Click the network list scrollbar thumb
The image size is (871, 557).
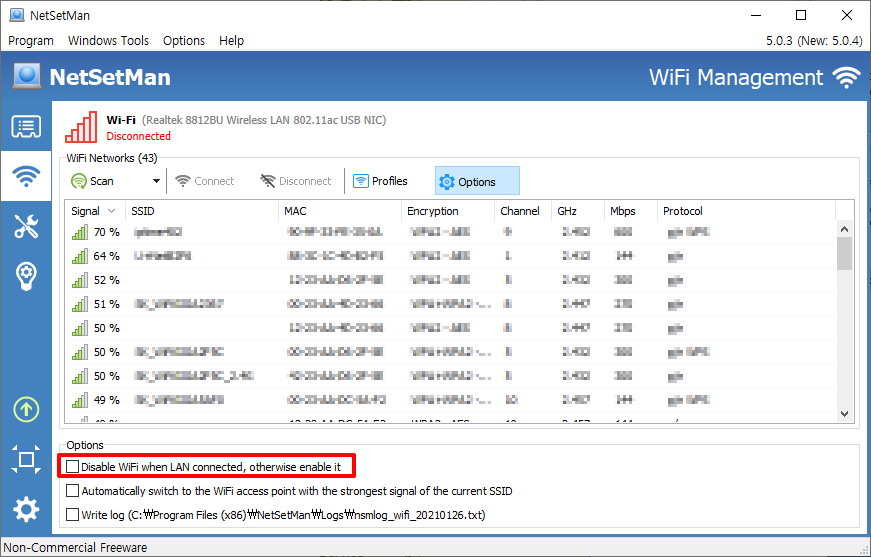coord(844,253)
